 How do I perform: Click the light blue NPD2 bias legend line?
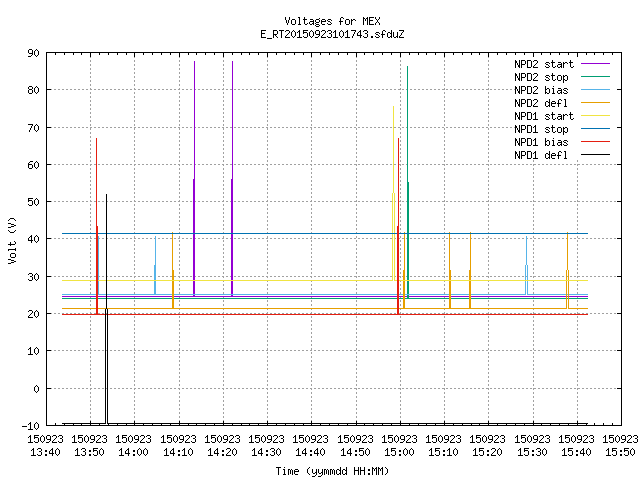[595, 89]
